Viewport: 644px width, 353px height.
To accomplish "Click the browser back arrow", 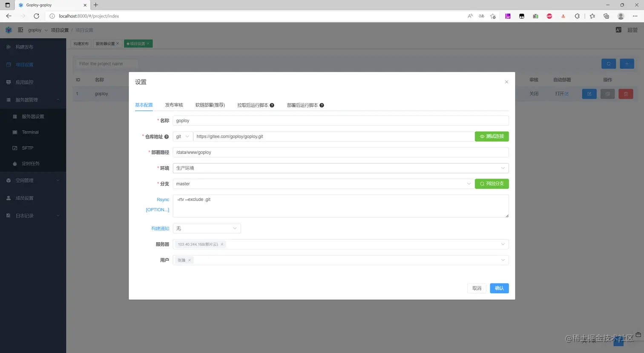I will point(9,16).
